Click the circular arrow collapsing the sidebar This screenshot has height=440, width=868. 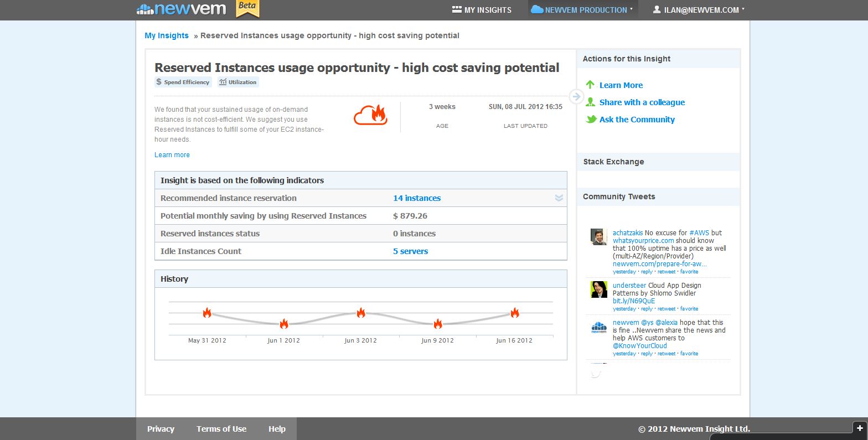(576, 97)
